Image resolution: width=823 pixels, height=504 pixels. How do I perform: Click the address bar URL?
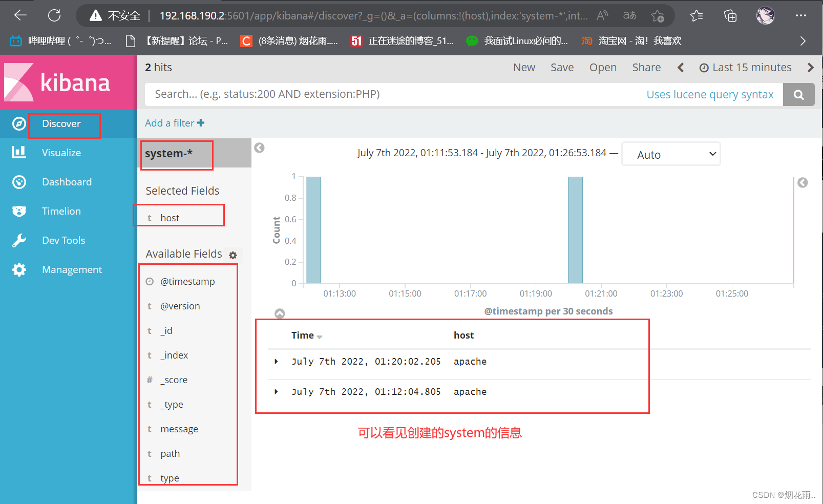[x=374, y=16]
